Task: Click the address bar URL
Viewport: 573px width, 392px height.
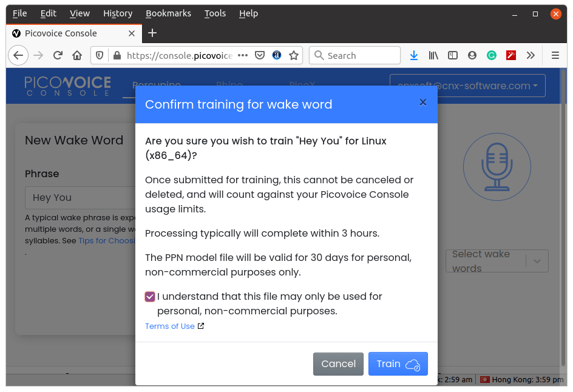Action: coord(180,56)
